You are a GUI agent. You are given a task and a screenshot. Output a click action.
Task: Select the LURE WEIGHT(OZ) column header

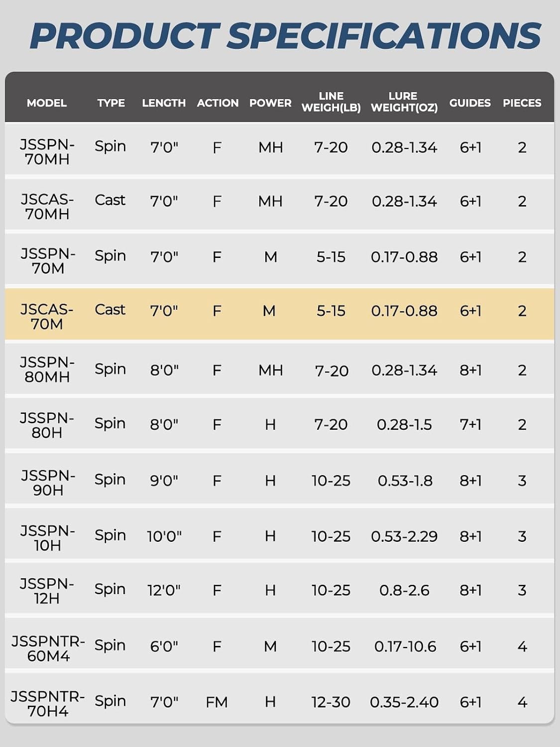tap(404, 102)
